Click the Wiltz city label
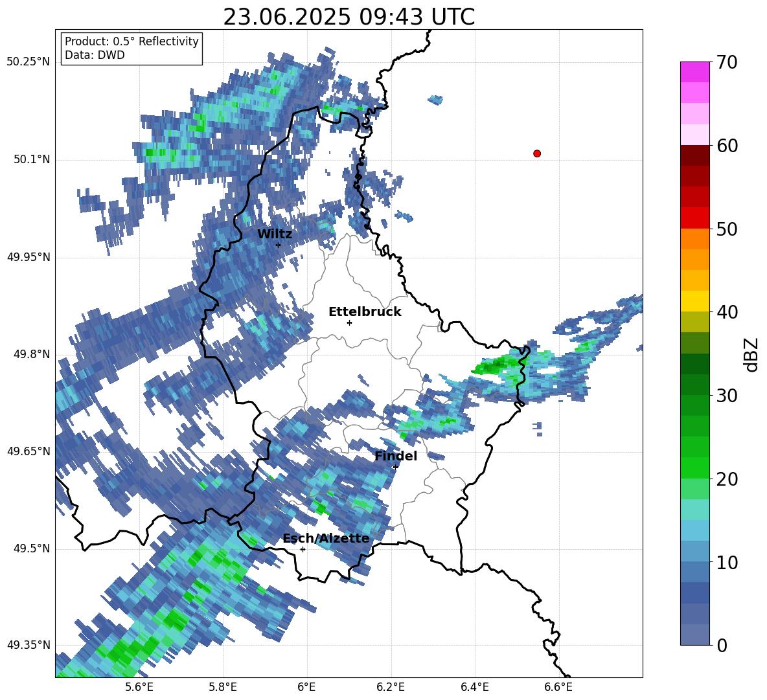The image size is (767, 700). pyautogui.click(x=275, y=234)
